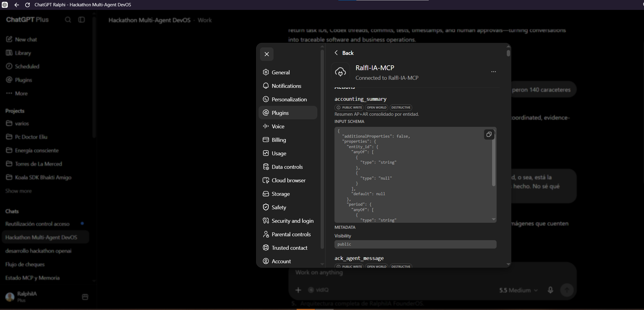Click the vidIQ chip in composer

click(x=319, y=290)
